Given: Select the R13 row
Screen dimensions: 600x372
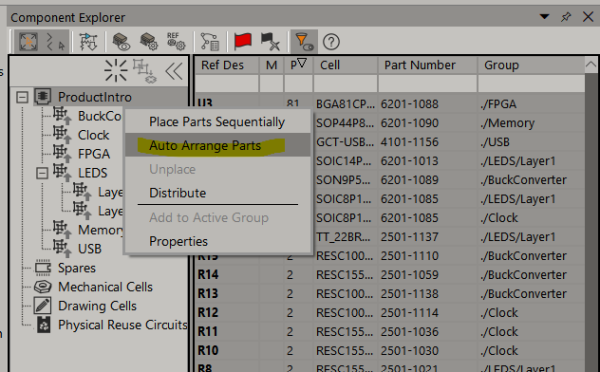Looking at the screenshot, I should tap(390, 294).
